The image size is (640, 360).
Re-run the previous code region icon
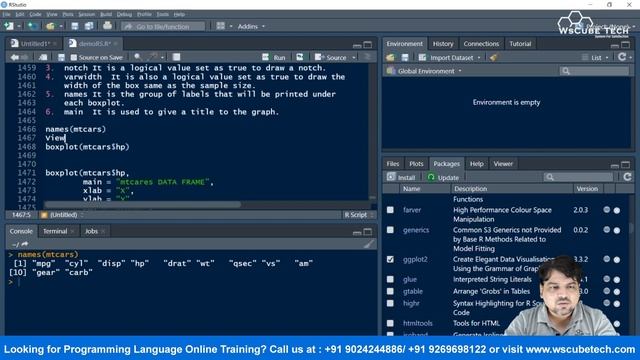tap(300, 57)
